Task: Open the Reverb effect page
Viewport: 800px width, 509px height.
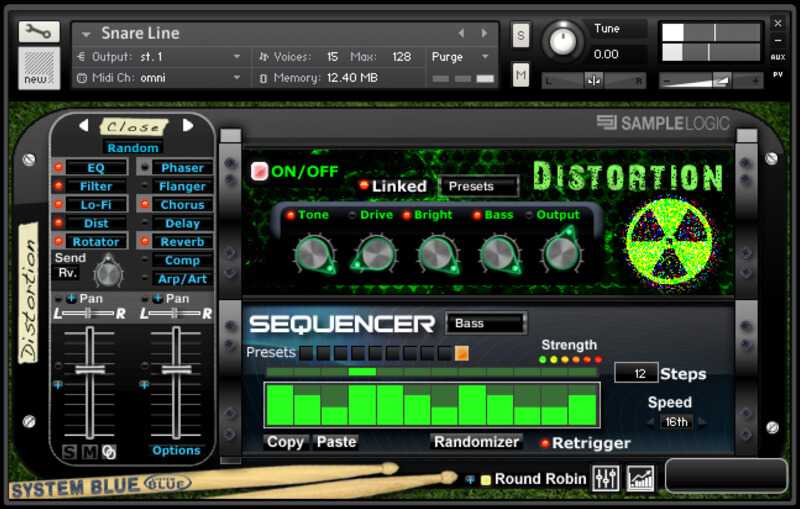Action: 182,242
